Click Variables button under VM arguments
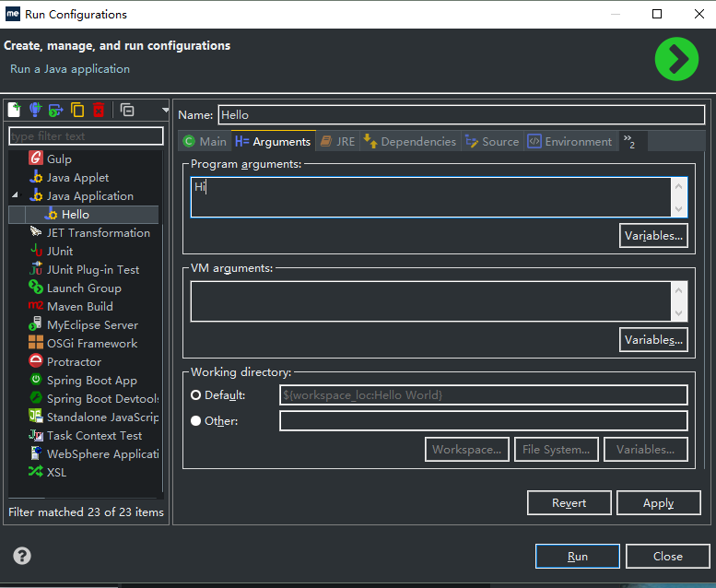The height and width of the screenshot is (588, 716). [x=653, y=340]
